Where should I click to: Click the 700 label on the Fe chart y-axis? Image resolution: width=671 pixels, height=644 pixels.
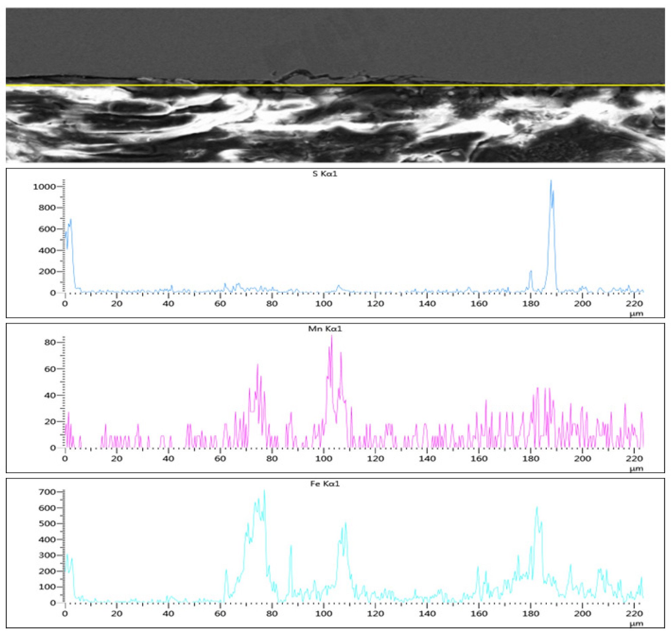point(48,492)
